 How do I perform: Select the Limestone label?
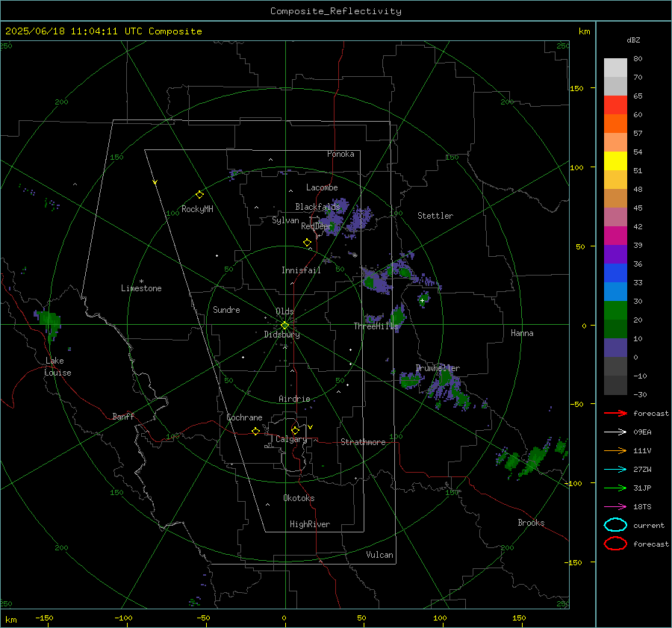click(x=141, y=288)
